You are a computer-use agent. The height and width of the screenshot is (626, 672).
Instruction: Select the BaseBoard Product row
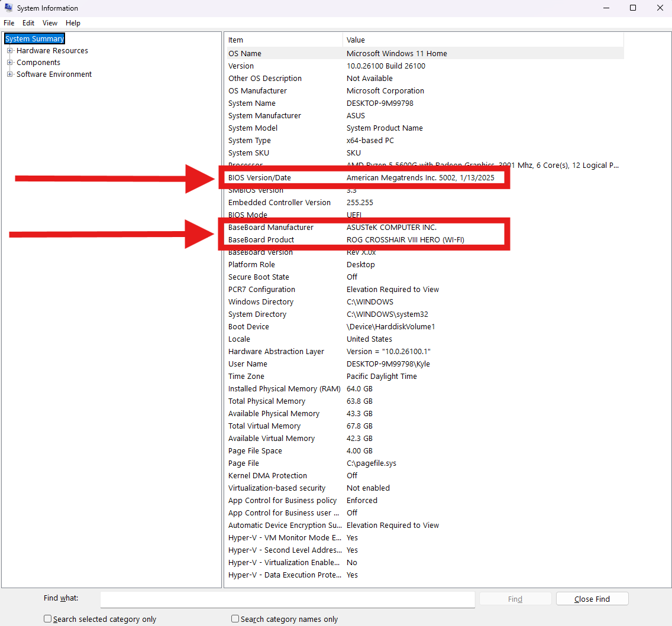pyautogui.click(x=425, y=240)
